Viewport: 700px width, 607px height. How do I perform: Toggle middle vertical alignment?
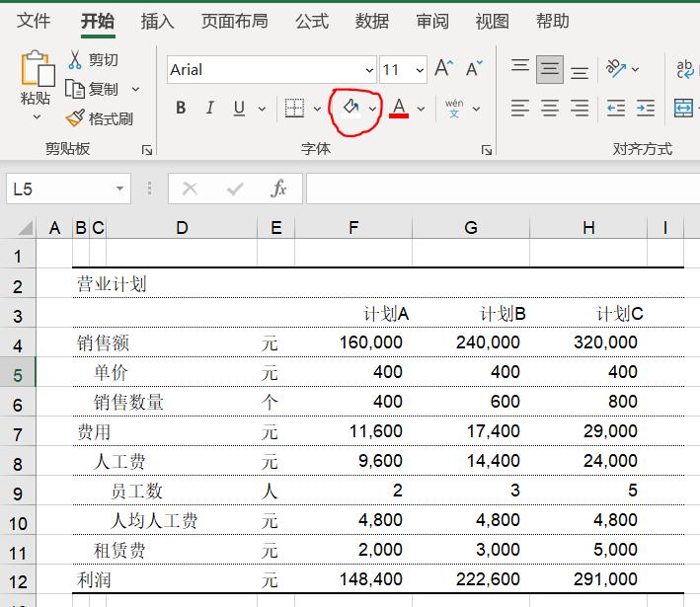click(x=550, y=69)
